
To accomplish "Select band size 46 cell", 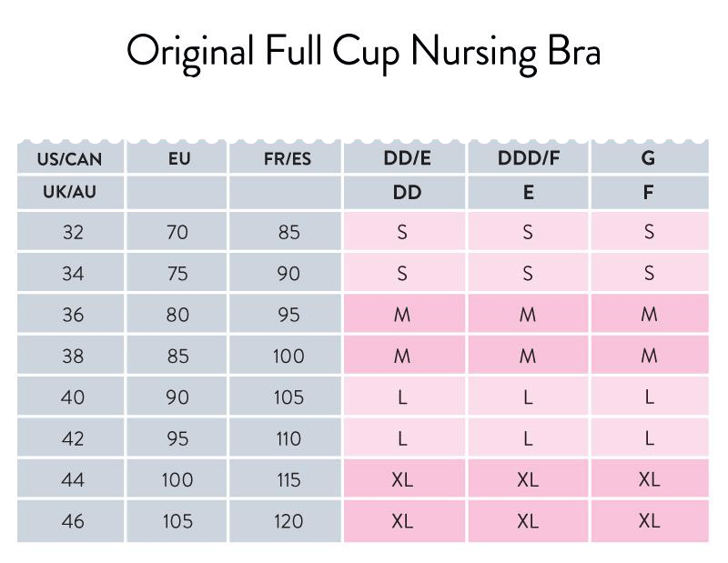I will click(71, 521).
